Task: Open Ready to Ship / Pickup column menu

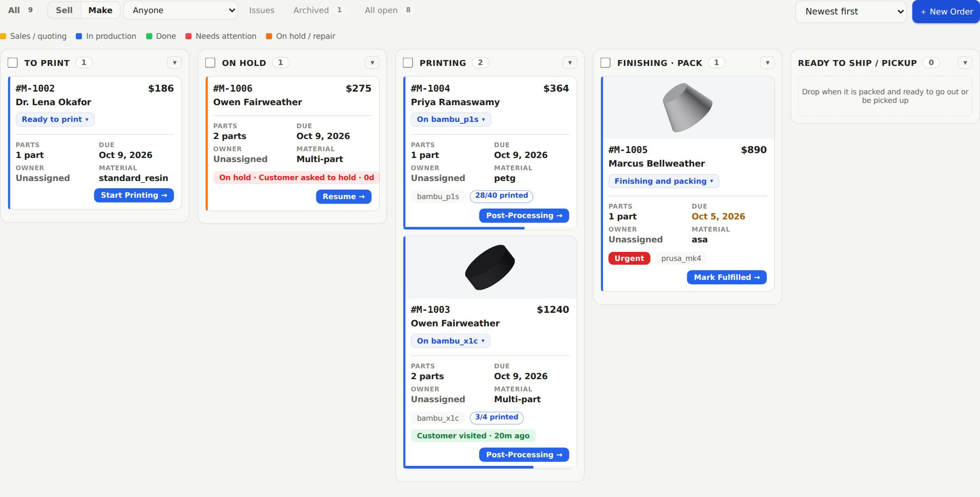Action: [965, 63]
